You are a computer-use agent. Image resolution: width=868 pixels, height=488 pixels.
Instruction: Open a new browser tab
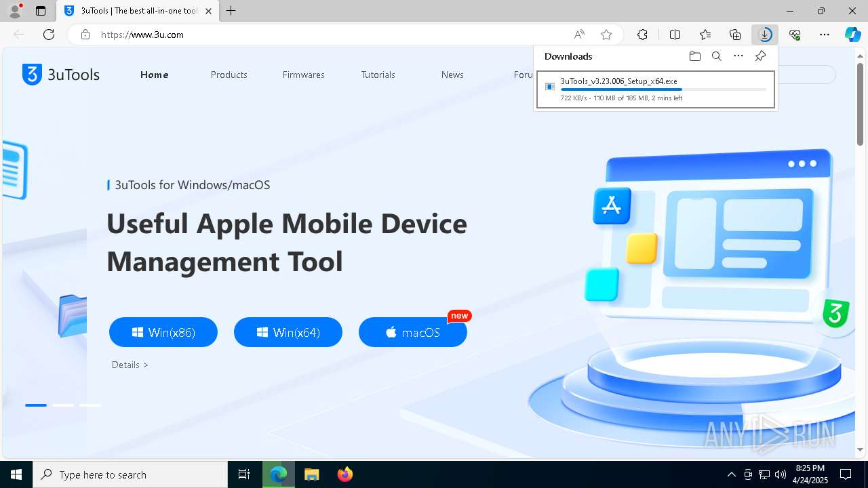click(x=231, y=11)
